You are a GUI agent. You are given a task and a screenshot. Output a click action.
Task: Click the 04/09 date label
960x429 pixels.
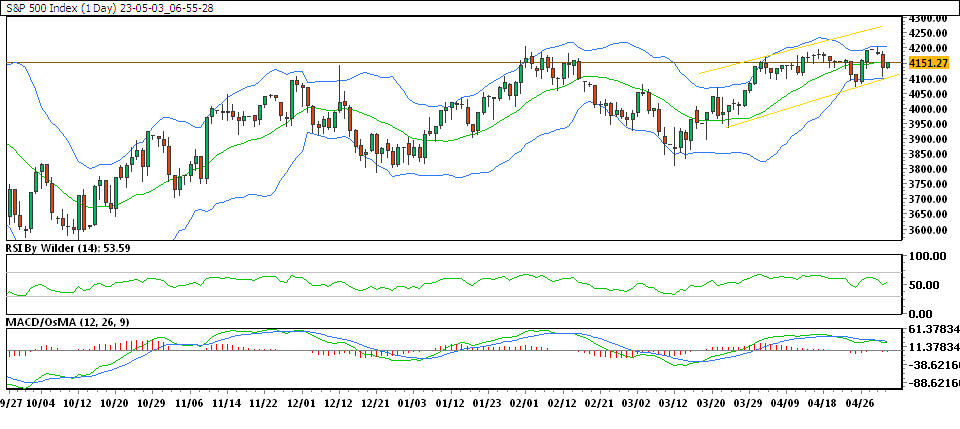pyautogui.click(x=787, y=404)
